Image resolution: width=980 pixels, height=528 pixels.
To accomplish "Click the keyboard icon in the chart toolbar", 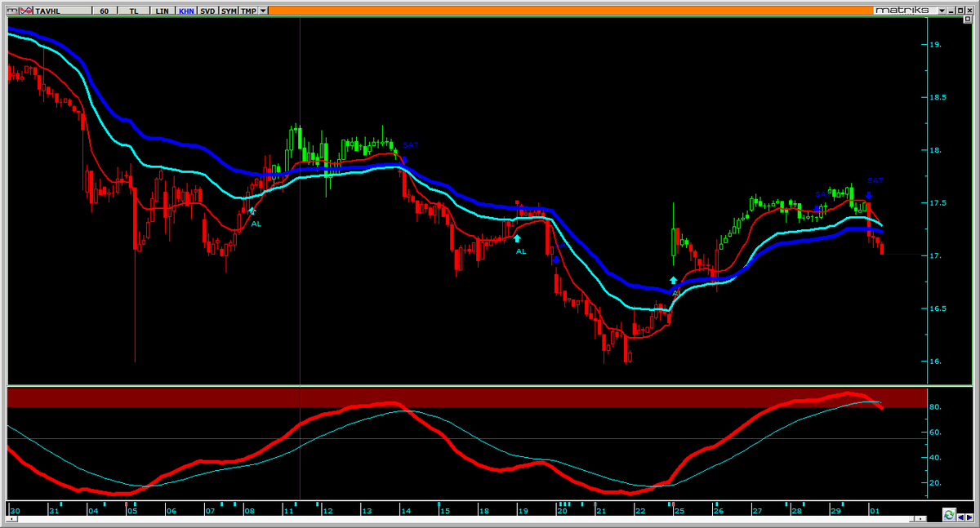I will tap(13, 11).
